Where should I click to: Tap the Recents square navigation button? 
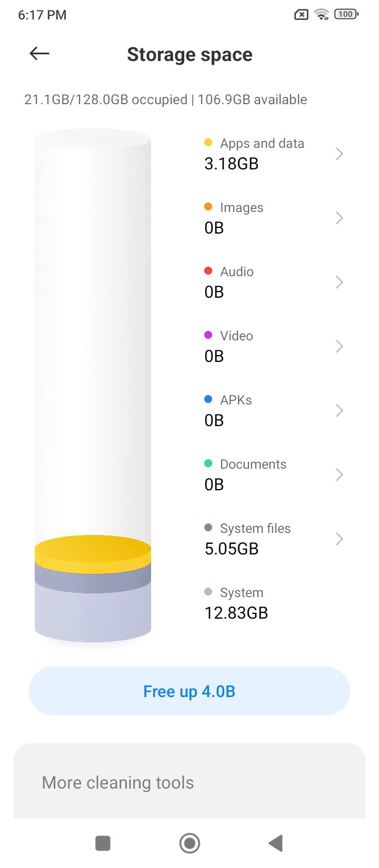click(103, 843)
